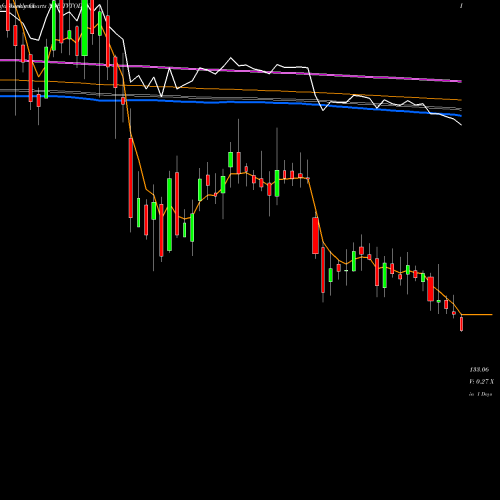Click the flat orange line extending past last candle
500x500 pixels.
tap(477, 314)
